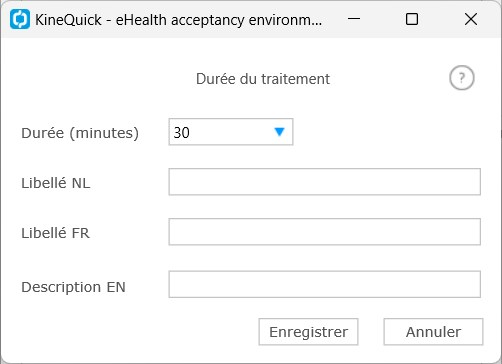502x364 pixels.
Task: Focus the Description EN text field
Action: 324,284
